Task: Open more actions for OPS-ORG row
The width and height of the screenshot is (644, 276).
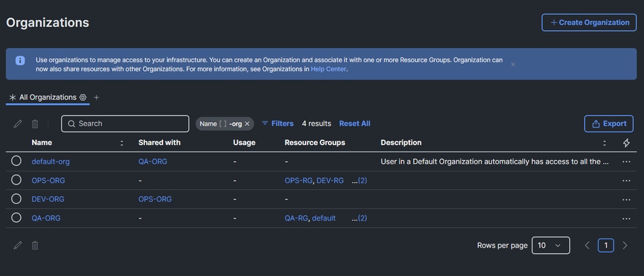Action: [x=626, y=181]
